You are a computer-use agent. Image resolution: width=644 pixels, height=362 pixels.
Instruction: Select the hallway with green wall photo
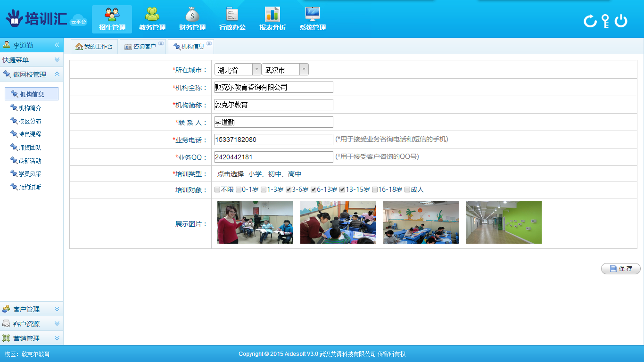pos(504,222)
